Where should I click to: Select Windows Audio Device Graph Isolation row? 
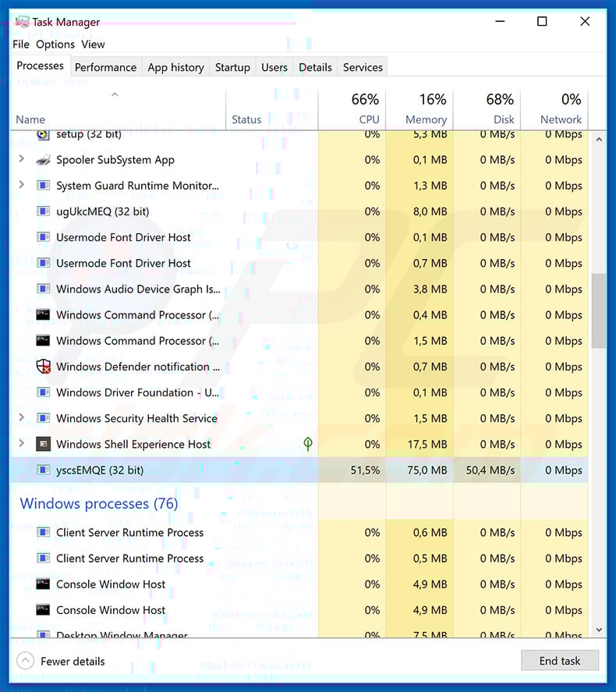(299, 289)
